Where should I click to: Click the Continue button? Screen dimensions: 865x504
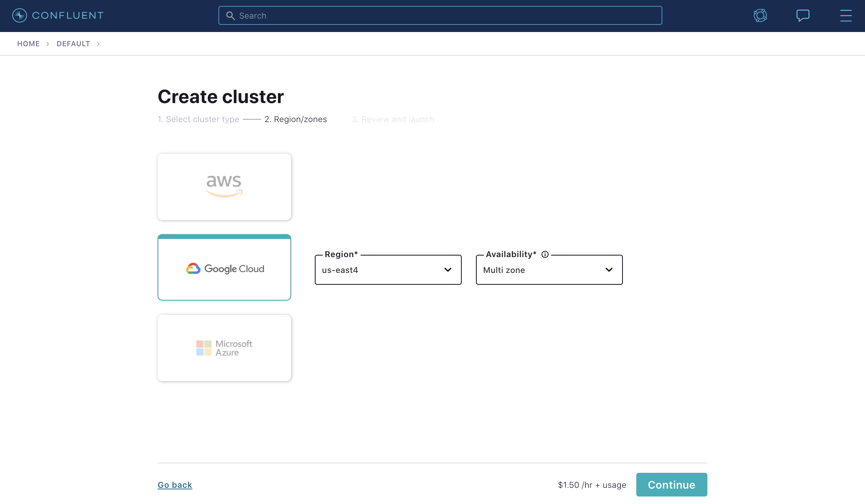[671, 485]
